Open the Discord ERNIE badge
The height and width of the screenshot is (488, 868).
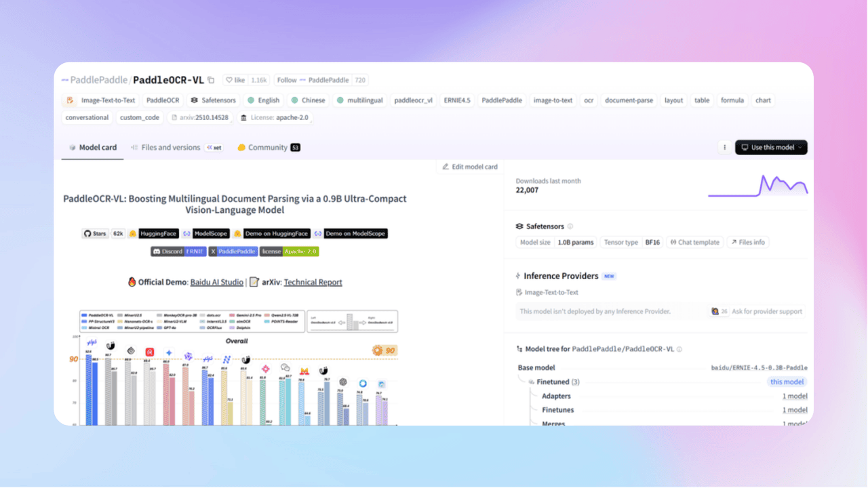click(178, 251)
